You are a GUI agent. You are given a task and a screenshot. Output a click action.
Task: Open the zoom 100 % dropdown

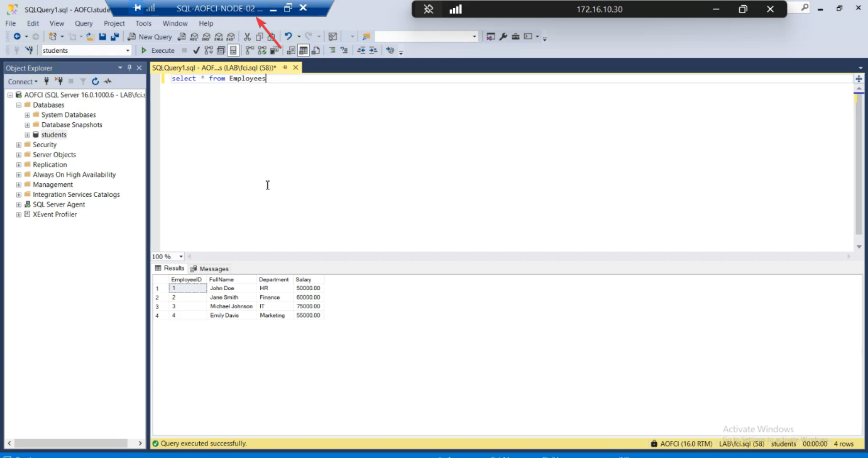click(x=181, y=256)
